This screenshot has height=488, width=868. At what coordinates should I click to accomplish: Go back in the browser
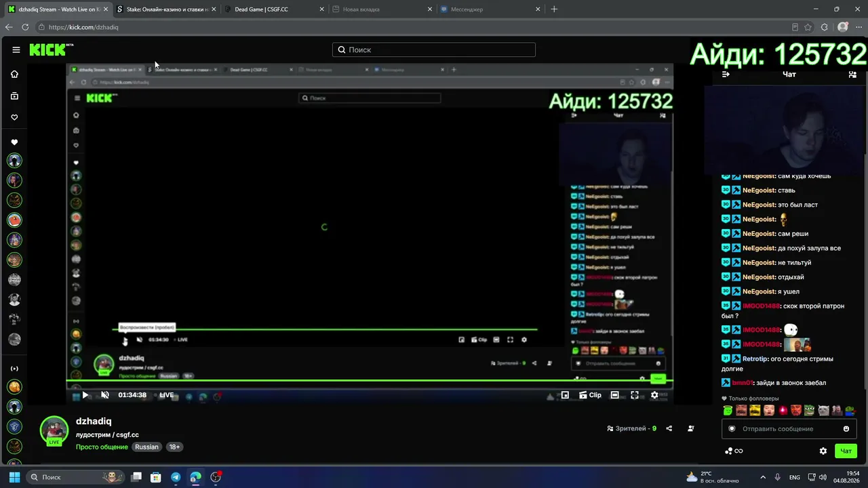pyautogui.click(x=9, y=27)
